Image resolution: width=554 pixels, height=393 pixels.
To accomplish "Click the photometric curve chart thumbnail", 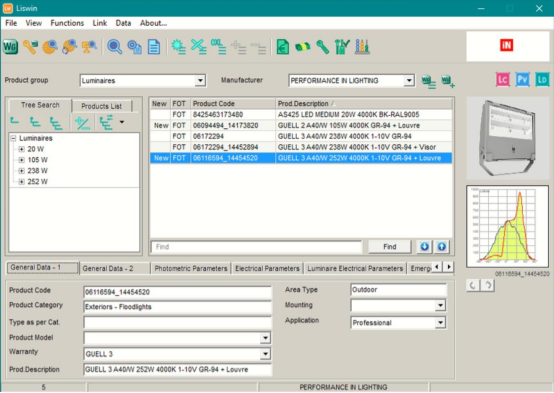I will point(507,227).
